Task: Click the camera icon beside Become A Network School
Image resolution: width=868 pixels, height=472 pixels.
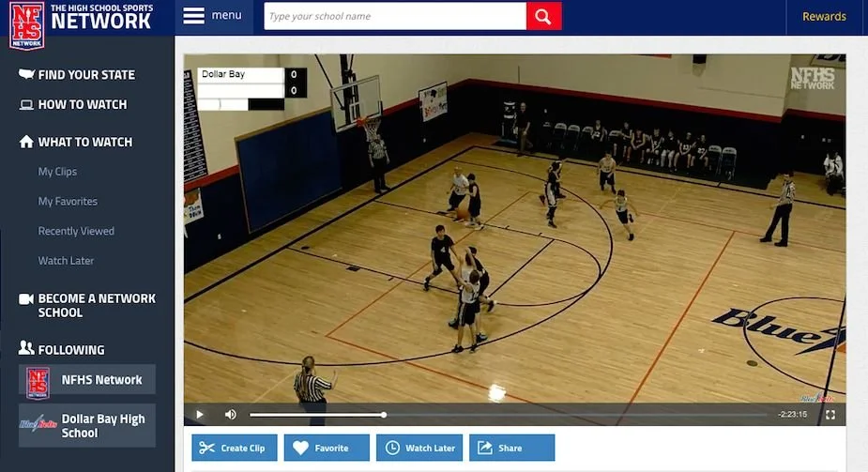Action: pos(26,299)
